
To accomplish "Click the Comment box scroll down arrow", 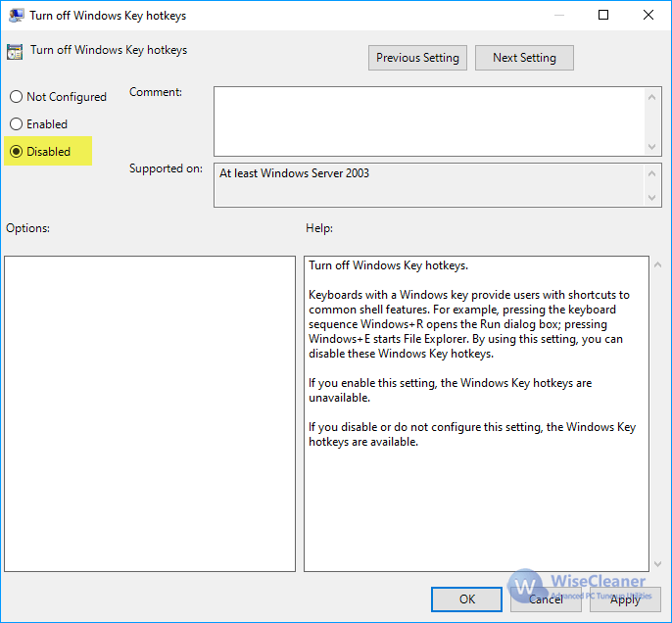I will pyautogui.click(x=651, y=147).
